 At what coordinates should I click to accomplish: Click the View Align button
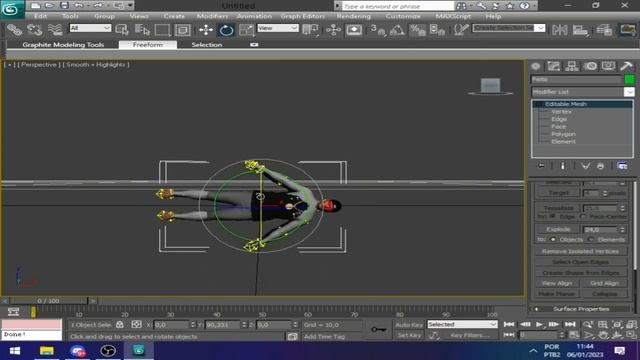[557, 283]
